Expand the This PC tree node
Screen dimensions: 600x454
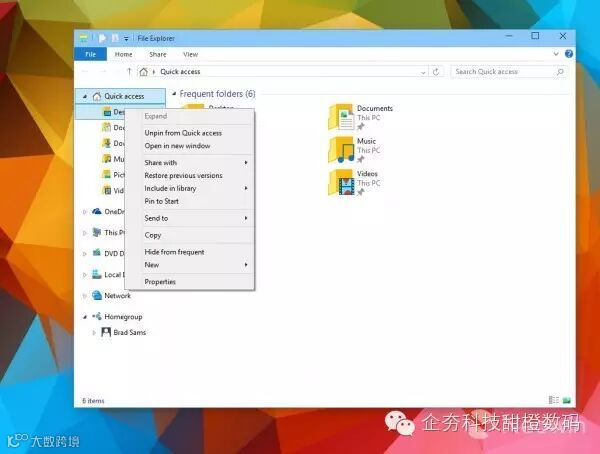click(x=85, y=233)
